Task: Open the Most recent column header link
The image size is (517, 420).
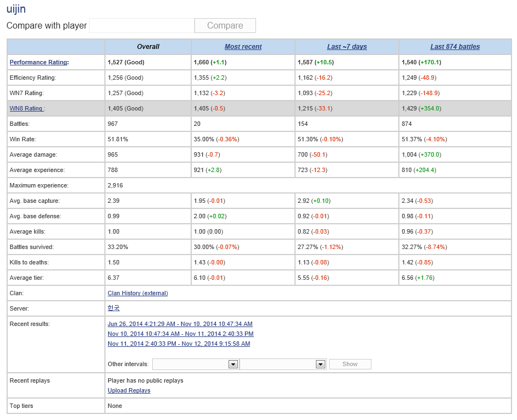Action: tap(243, 47)
